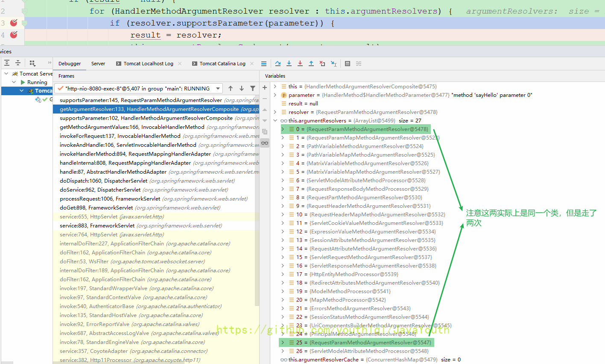Image resolution: width=605 pixels, height=364 pixels.
Task: Close the Tomcat Localhost Log tab
Action: tap(180, 64)
